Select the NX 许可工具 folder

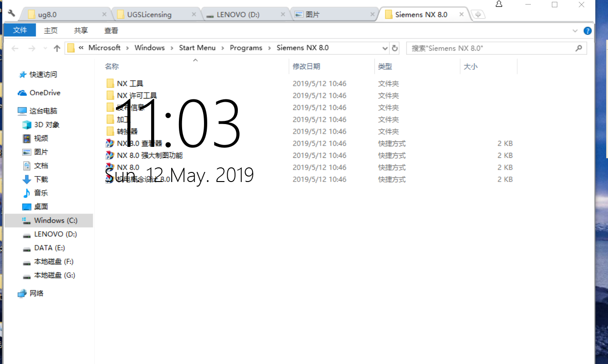coord(136,95)
